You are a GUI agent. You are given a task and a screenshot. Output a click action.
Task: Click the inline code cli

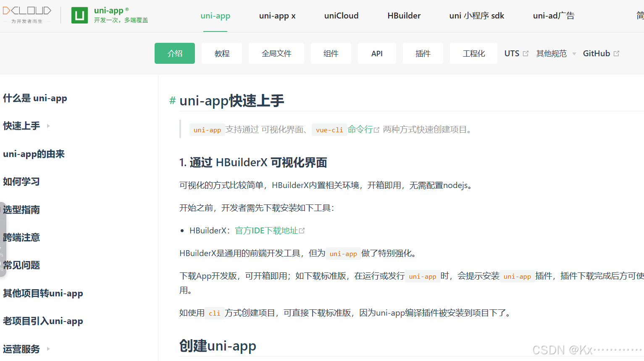point(214,313)
